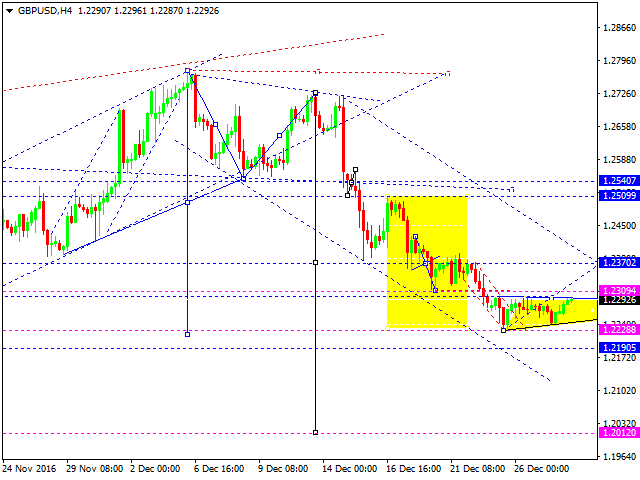Click the 16 Dec 16:00 time label
Image resolution: width=640 pixels, height=480 pixels.
coord(413,469)
